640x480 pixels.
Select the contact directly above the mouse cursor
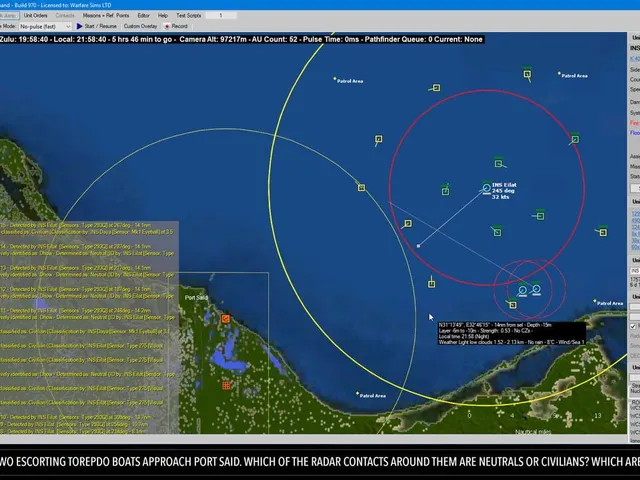point(431,284)
